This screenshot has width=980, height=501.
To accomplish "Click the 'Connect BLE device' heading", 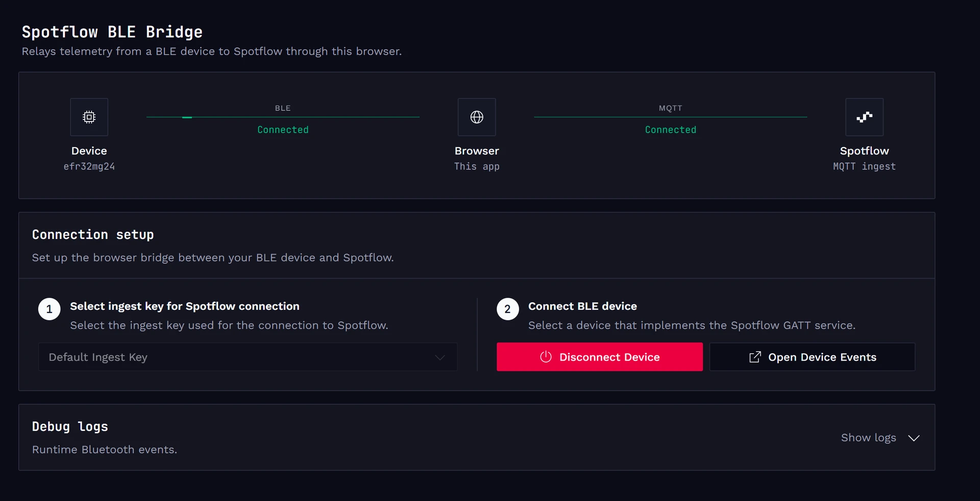I will click(582, 306).
